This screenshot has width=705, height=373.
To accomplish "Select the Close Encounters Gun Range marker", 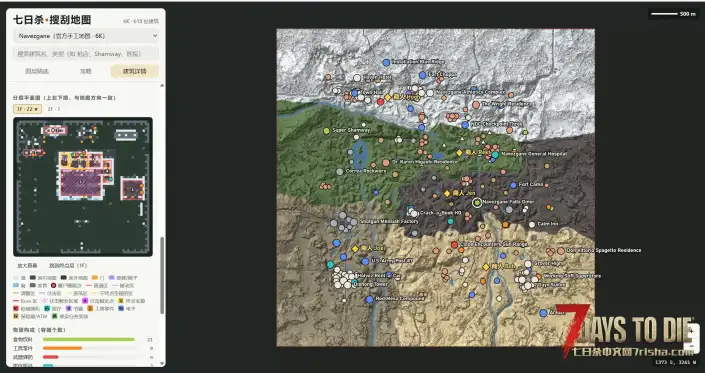I will (454, 245).
